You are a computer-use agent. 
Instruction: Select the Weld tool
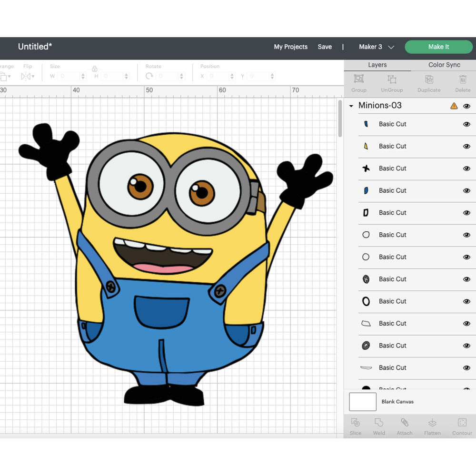pos(379,426)
